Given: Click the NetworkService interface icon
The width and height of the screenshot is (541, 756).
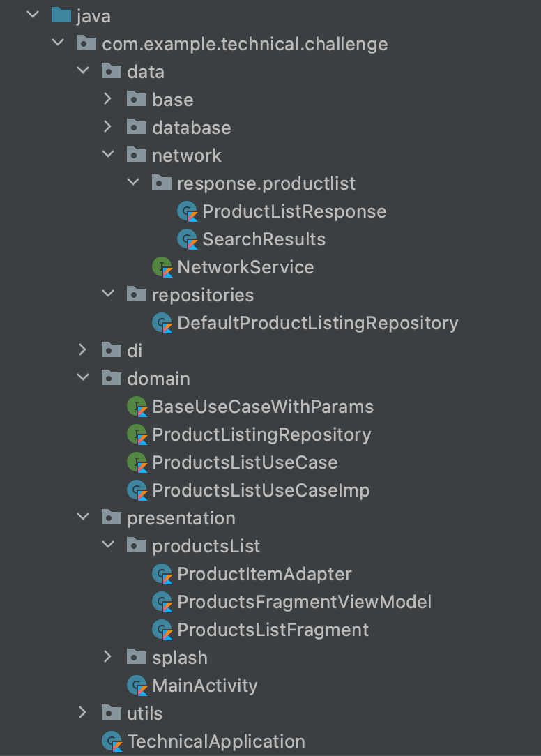Looking at the screenshot, I should point(162,267).
